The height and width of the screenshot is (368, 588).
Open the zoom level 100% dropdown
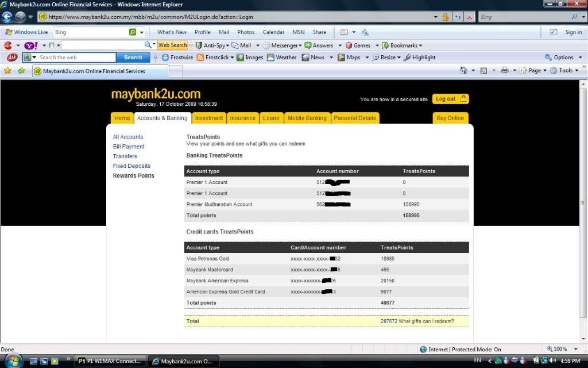tap(575, 349)
